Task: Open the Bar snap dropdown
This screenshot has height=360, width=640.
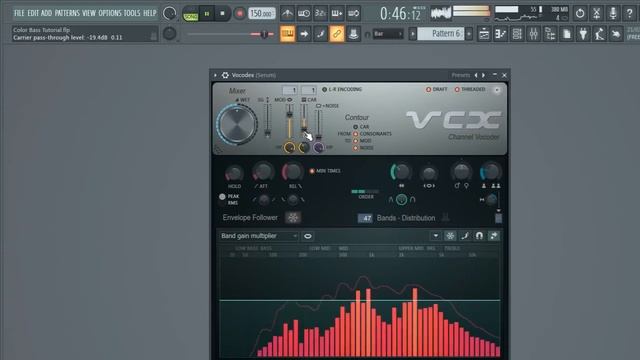Action: click(x=388, y=34)
